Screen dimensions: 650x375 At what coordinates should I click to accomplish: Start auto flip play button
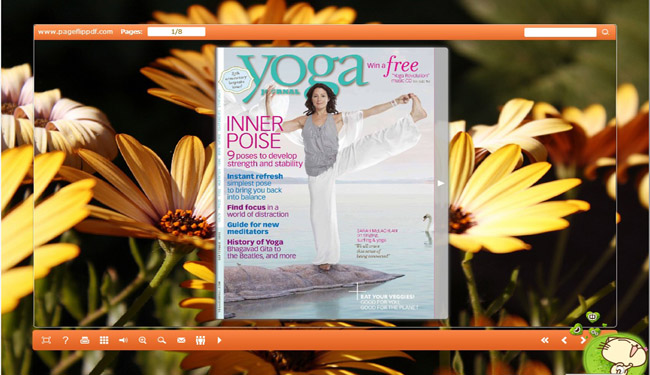pyautogui.click(x=219, y=340)
